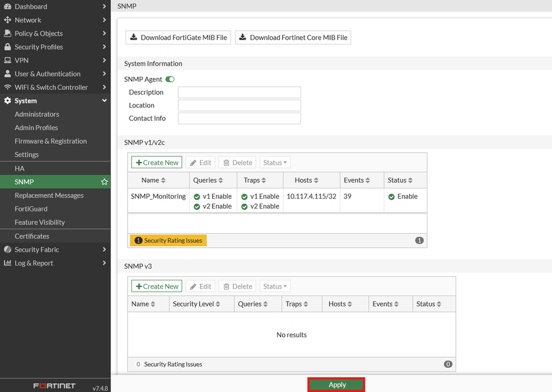Click Edit in SNMP v1/v2c toolbar

(201, 162)
